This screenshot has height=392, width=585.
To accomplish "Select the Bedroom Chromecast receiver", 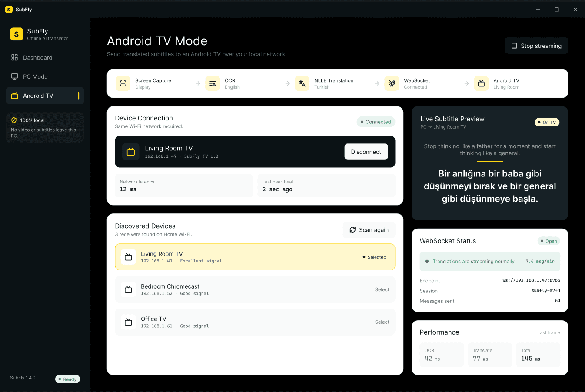I will coord(382,289).
